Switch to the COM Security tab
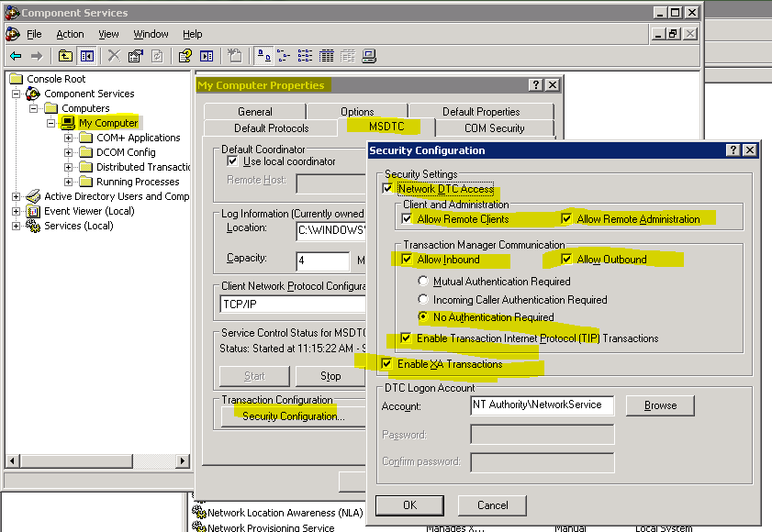 click(x=494, y=128)
